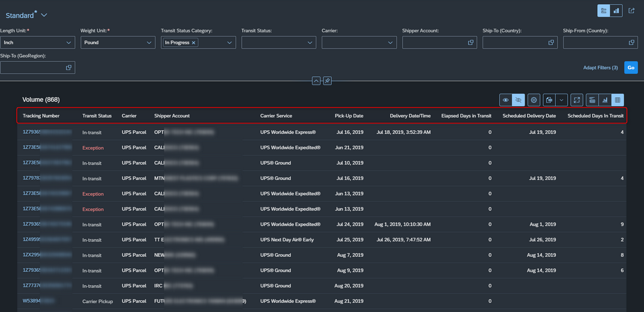Open tracking number link starting 1Z7737
The height and width of the screenshot is (312, 644).
point(47,286)
